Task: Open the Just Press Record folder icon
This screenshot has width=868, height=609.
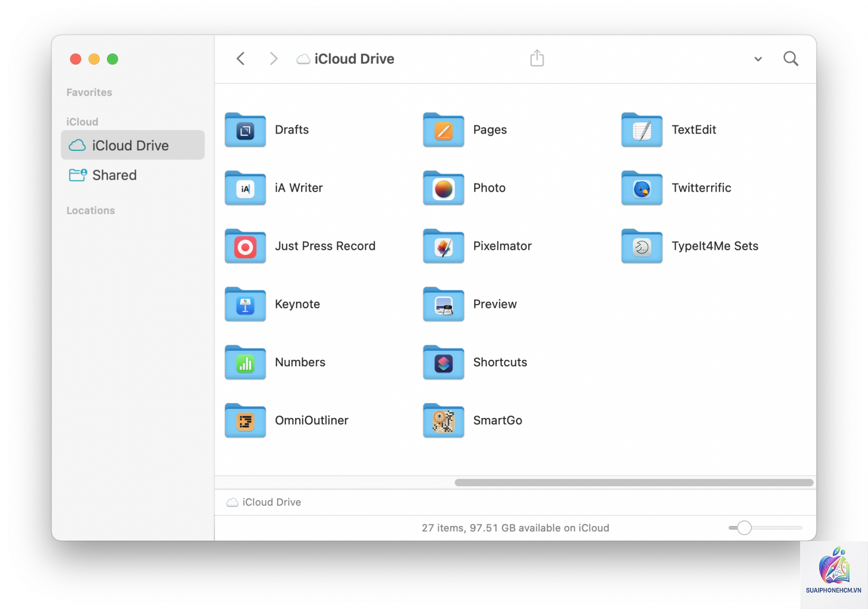Action: click(x=245, y=246)
